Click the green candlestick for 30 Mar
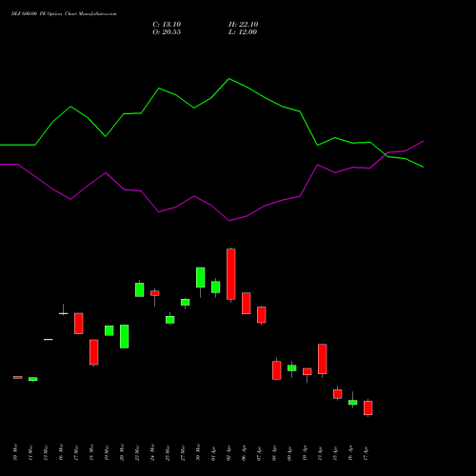Screen dimensions: 476x476 coord(201,277)
